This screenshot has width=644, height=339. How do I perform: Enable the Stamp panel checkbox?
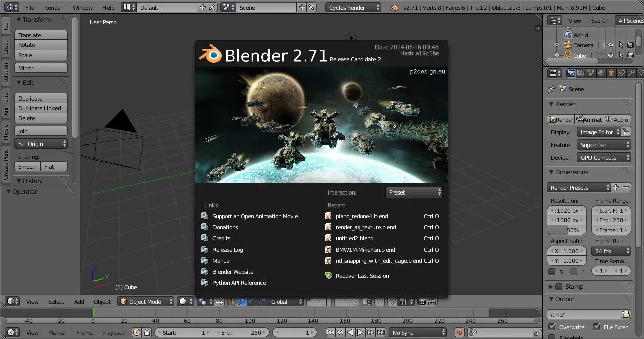[559, 286]
